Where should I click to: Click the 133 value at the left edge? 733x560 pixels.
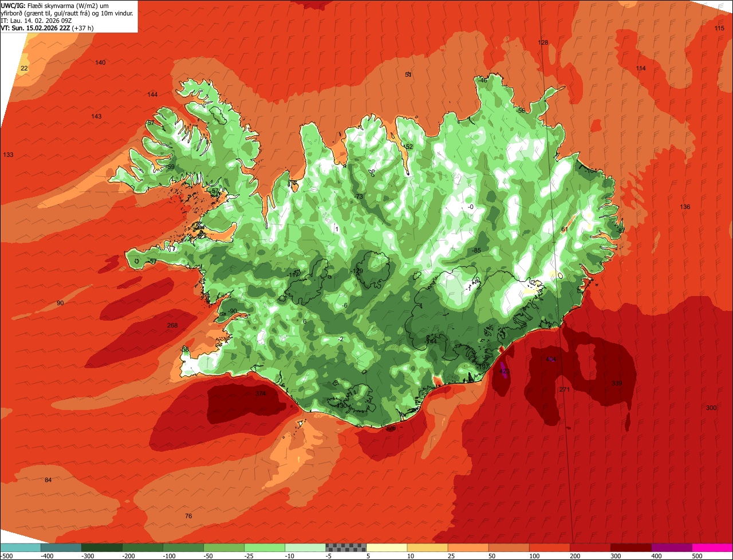point(8,155)
